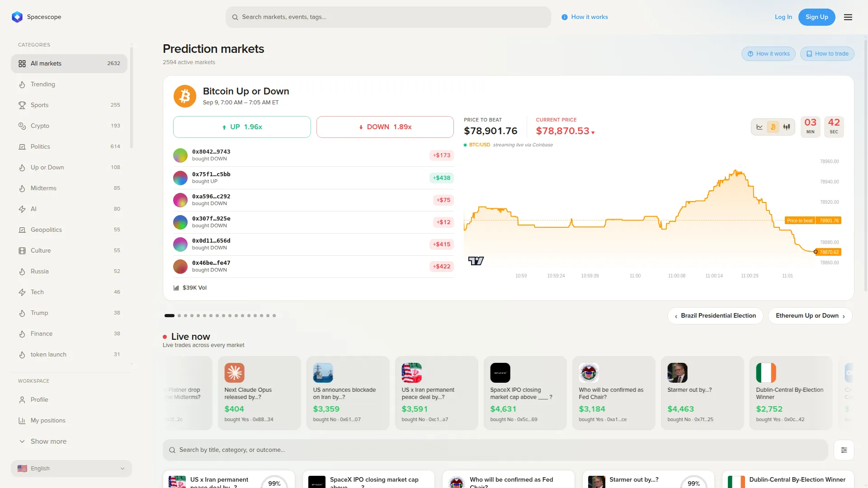Click the All markets grid icon
The image size is (868, 488).
[22, 64]
